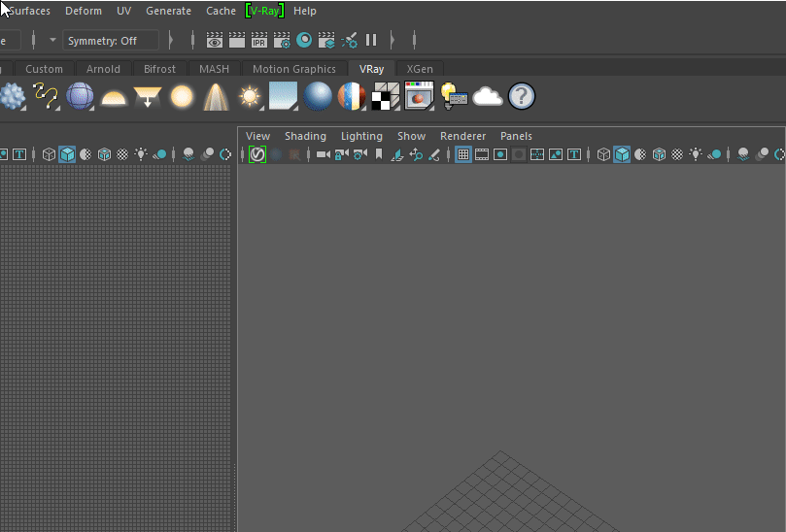This screenshot has height=532, width=786.
Task: Create a V-Ray sun light
Action: click(250, 96)
